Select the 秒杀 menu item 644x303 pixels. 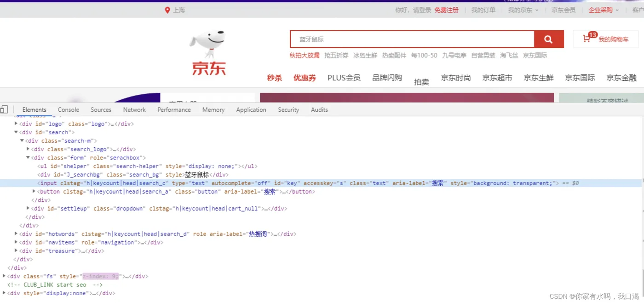(274, 78)
